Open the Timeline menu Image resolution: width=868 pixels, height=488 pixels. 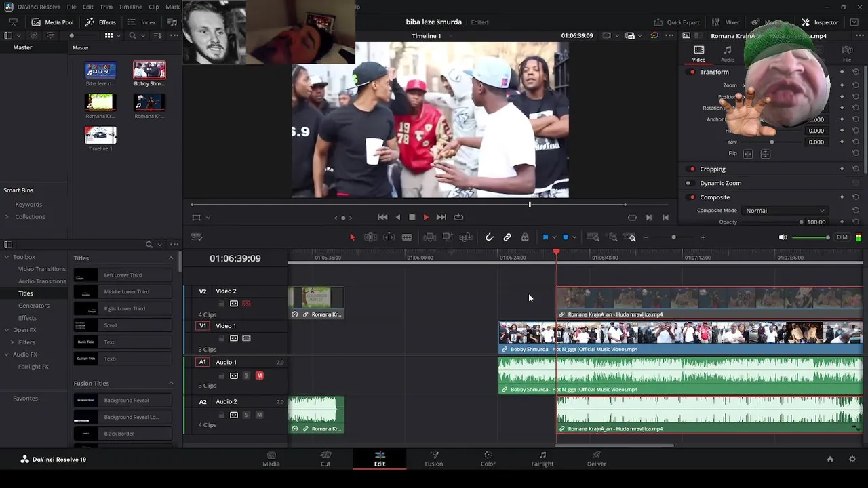[130, 7]
